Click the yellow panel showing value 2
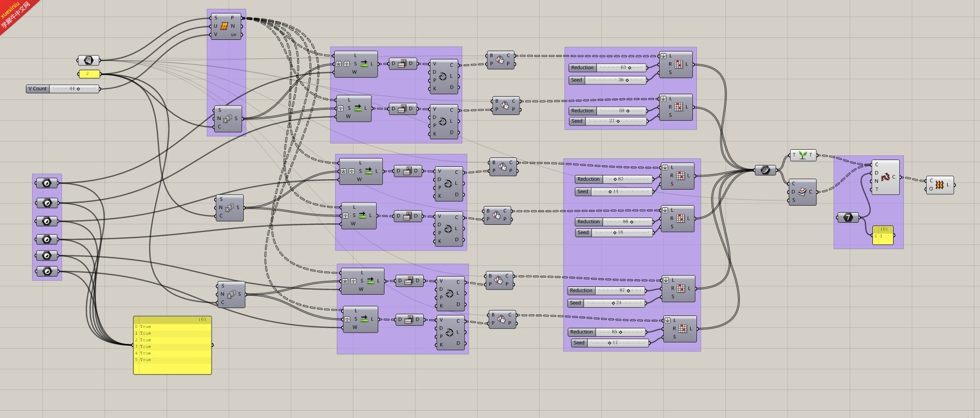Image resolution: width=980 pixels, height=418 pixels. [89, 74]
